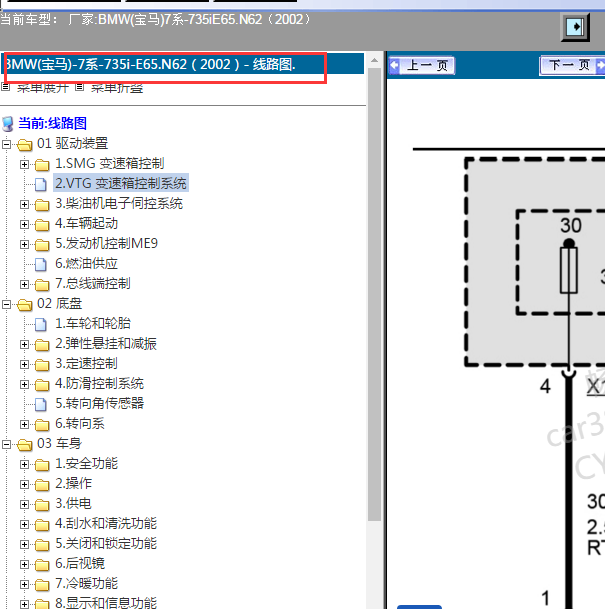This screenshot has height=609, width=605.
Task: Click the 线路图 title header bar
Action: pos(182,64)
